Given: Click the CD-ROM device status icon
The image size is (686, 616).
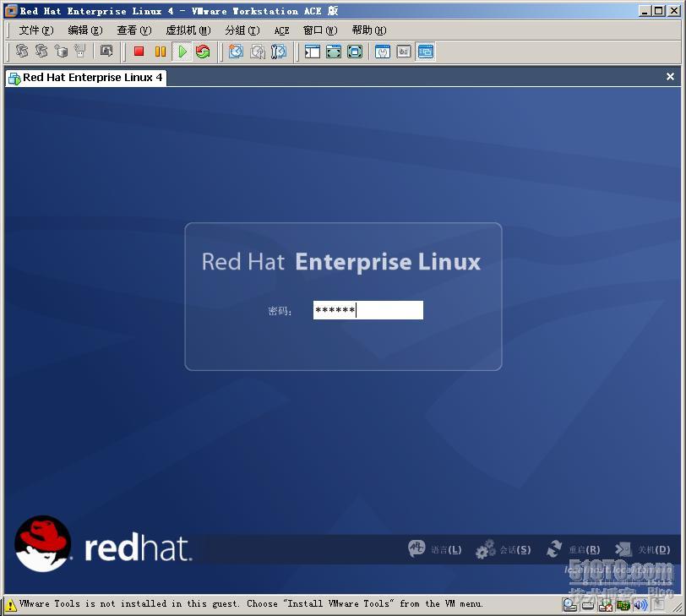Looking at the screenshot, I should (569, 605).
